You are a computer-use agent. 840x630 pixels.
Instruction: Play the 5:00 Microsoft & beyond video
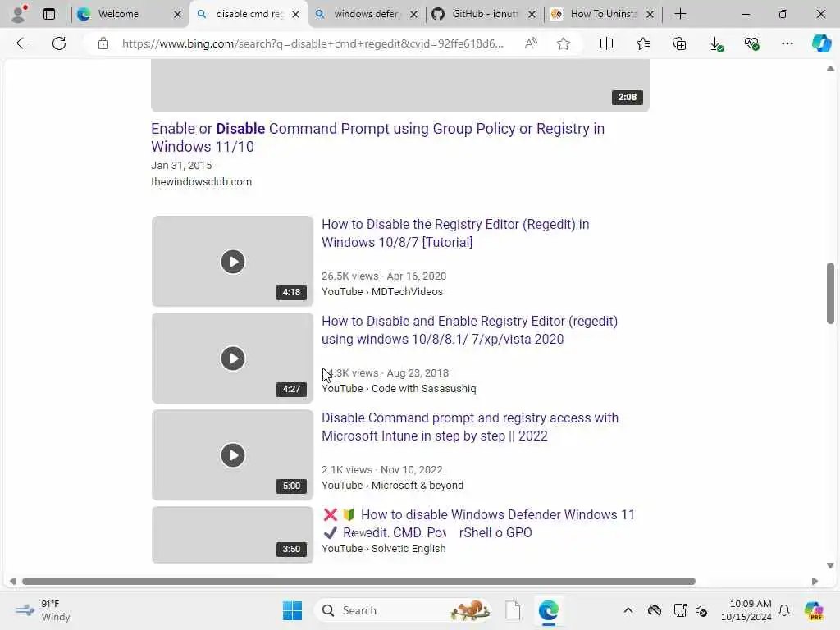(x=232, y=455)
